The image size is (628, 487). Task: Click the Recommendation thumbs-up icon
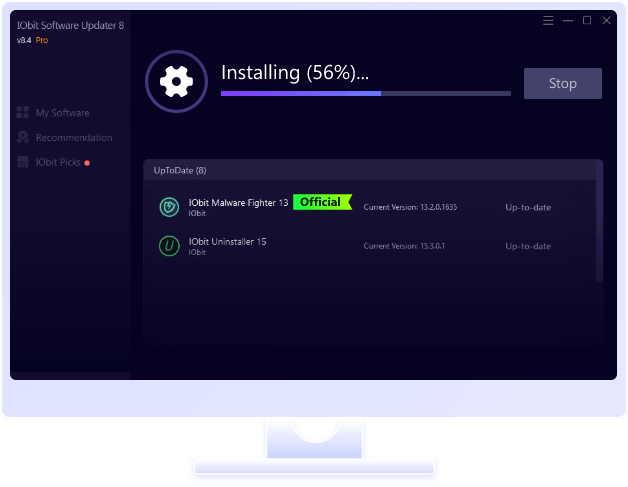(23, 138)
